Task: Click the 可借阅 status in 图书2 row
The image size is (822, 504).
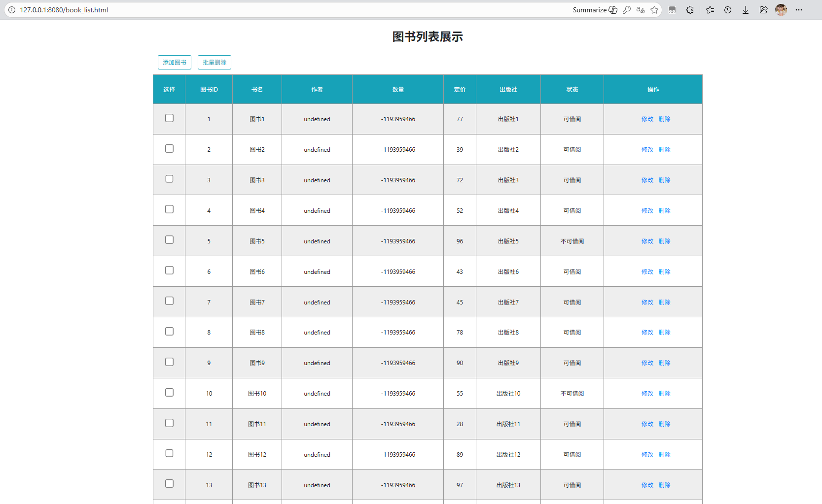Action: (x=572, y=150)
